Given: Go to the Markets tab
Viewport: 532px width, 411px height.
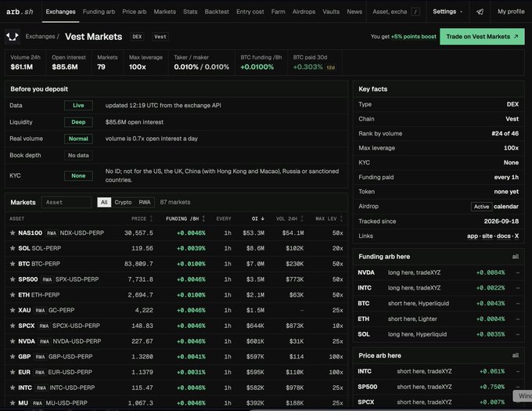Looking at the screenshot, I should (164, 12).
